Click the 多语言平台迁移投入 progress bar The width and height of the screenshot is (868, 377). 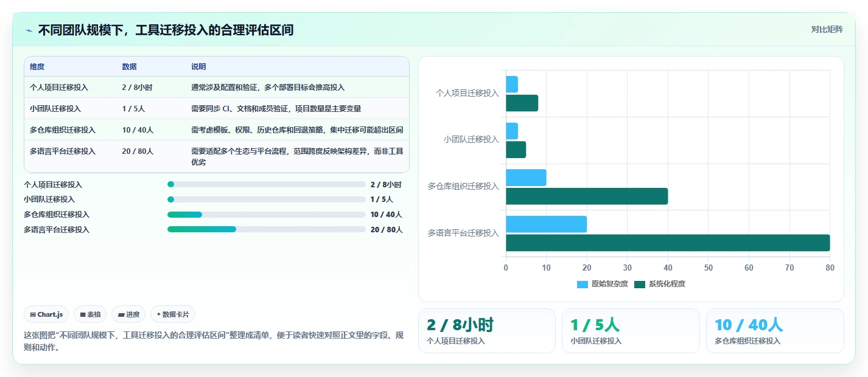point(267,229)
